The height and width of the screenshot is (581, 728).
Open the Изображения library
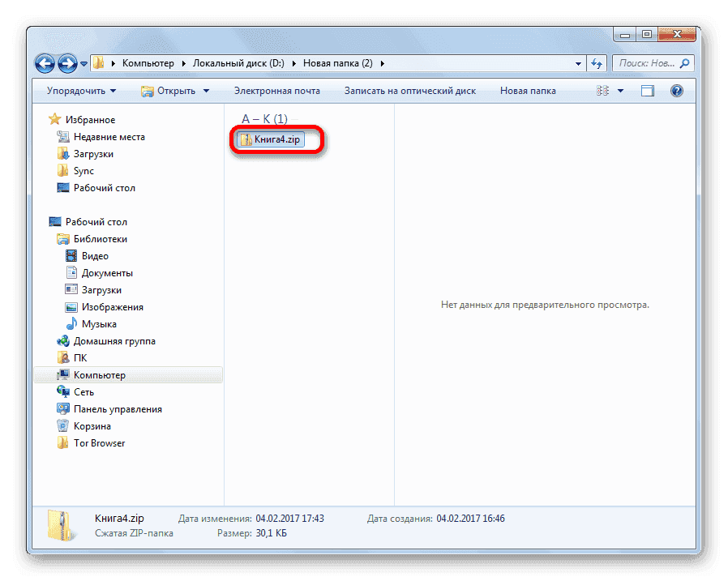[x=113, y=307]
